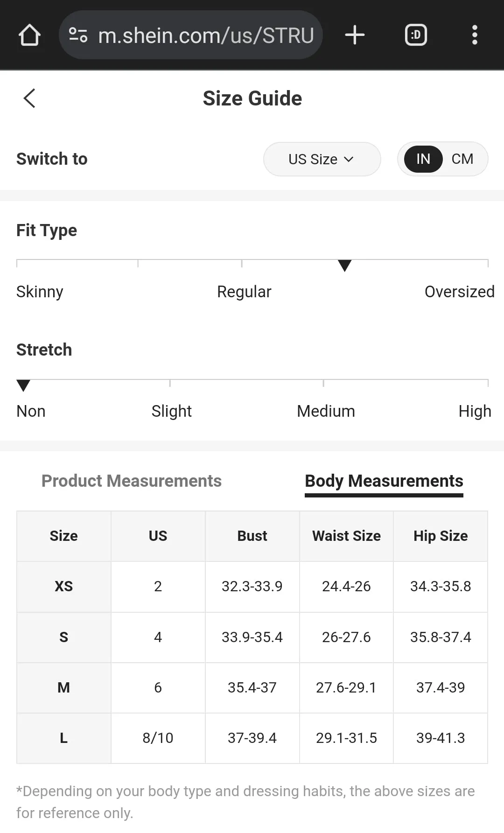Screen dimensions: 504x833
Task: Select the XS size row
Action: [x=252, y=587]
